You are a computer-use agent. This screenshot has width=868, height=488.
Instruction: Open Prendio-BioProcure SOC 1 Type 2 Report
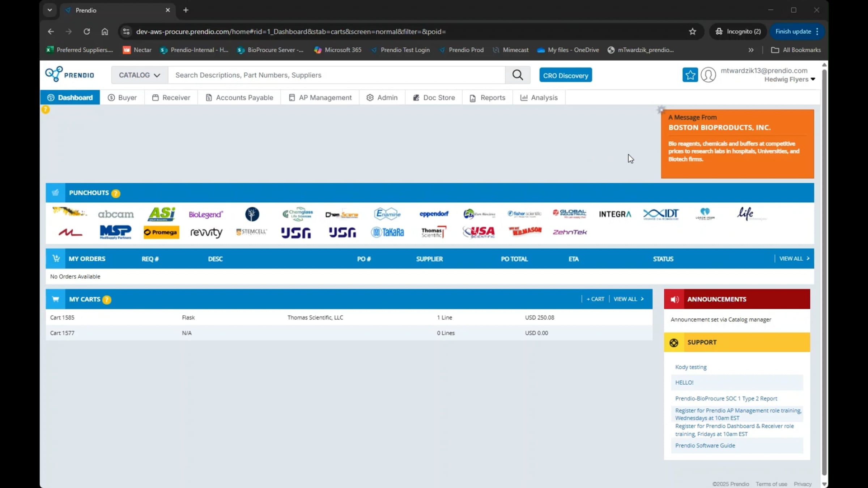(x=726, y=399)
